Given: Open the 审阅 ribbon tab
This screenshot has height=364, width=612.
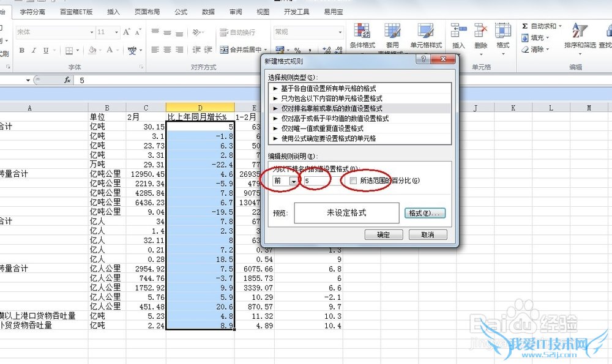Looking at the screenshot, I should 236,12.
